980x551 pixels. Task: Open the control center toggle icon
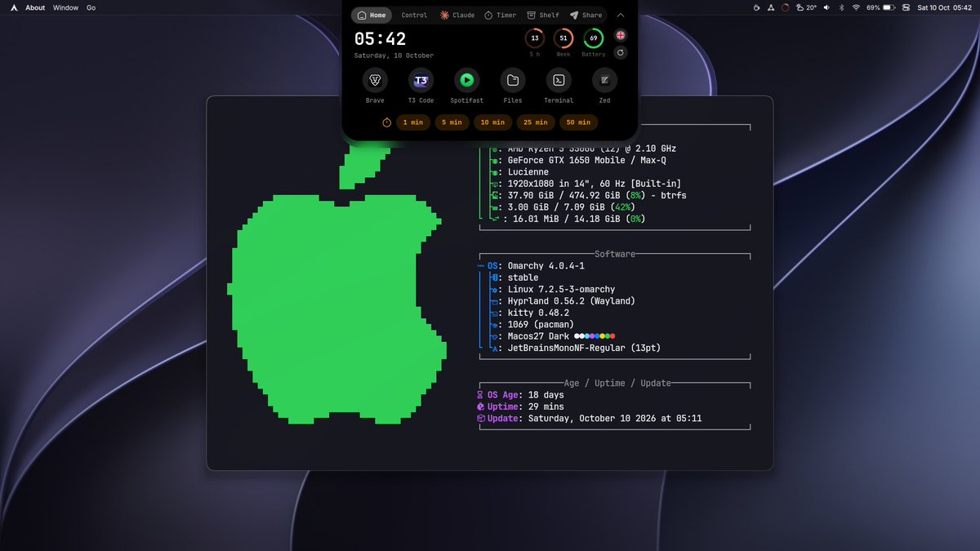point(906,7)
